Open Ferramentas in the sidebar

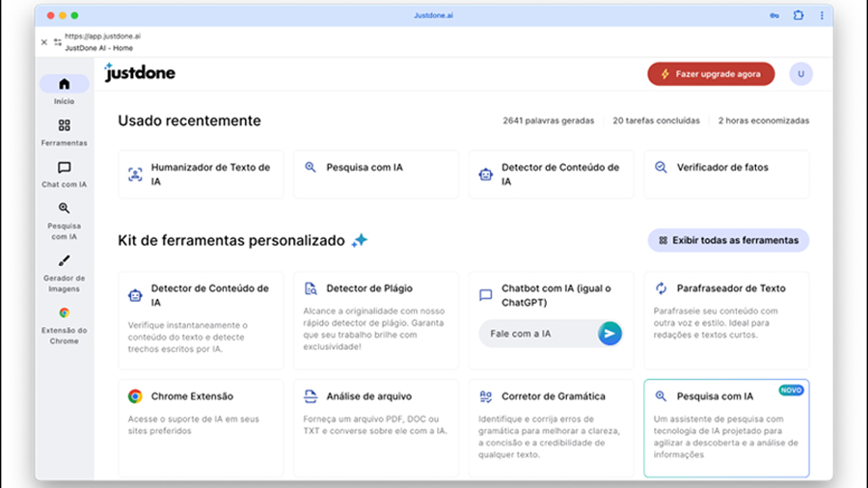[x=64, y=125]
